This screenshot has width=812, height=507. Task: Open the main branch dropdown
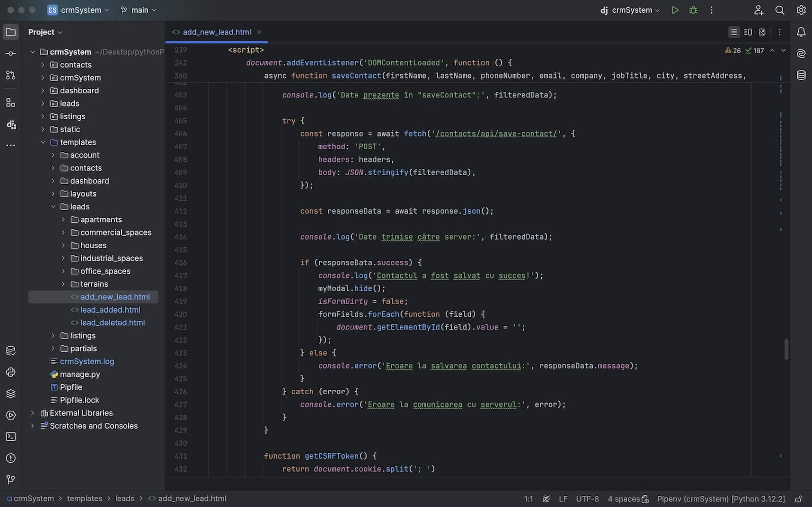pos(139,10)
